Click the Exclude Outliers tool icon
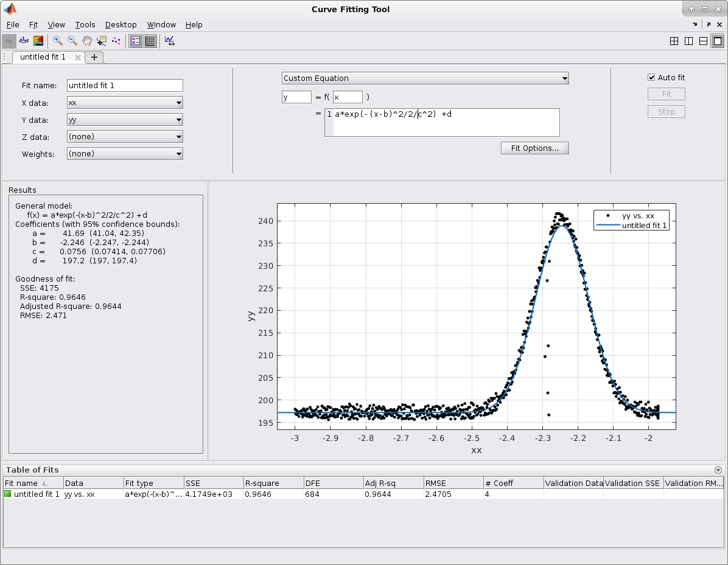Viewport: 728px width, 565px height. [116, 41]
